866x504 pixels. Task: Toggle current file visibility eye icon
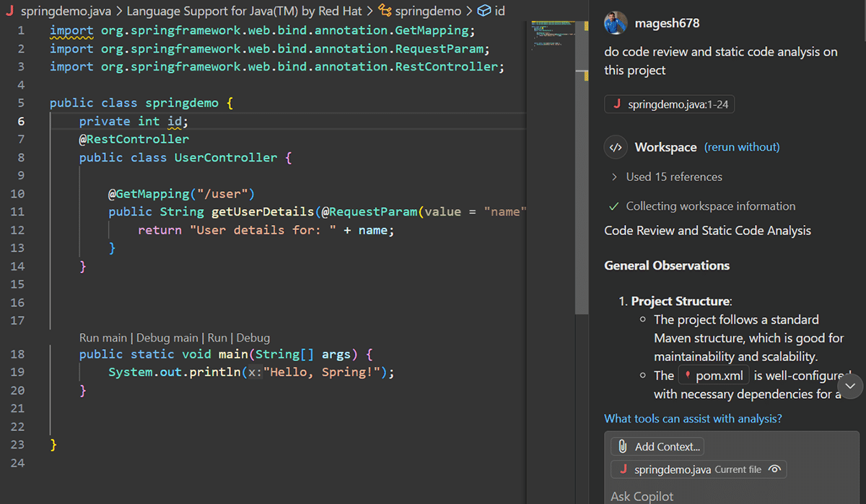point(774,469)
